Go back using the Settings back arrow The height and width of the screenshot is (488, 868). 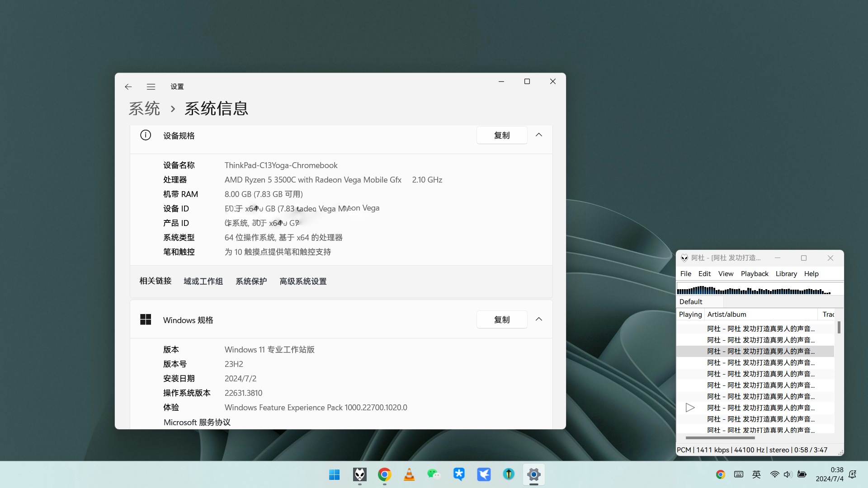click(x=128, y=87)
